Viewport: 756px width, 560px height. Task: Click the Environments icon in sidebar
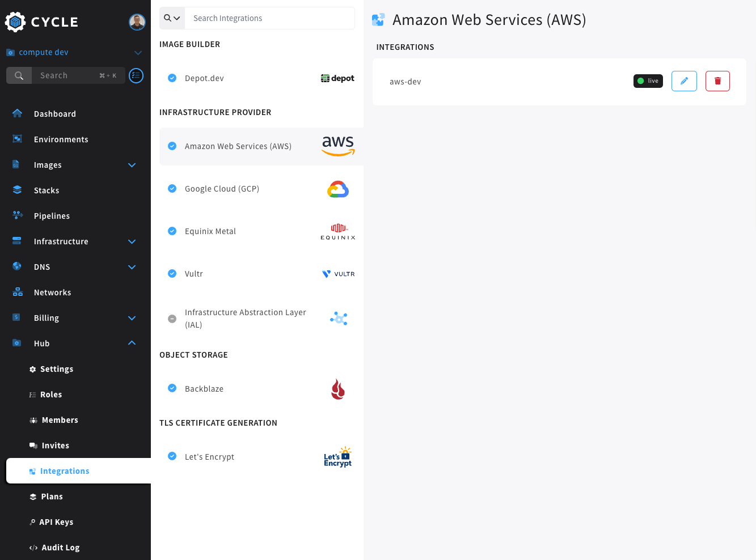point(17,139)
